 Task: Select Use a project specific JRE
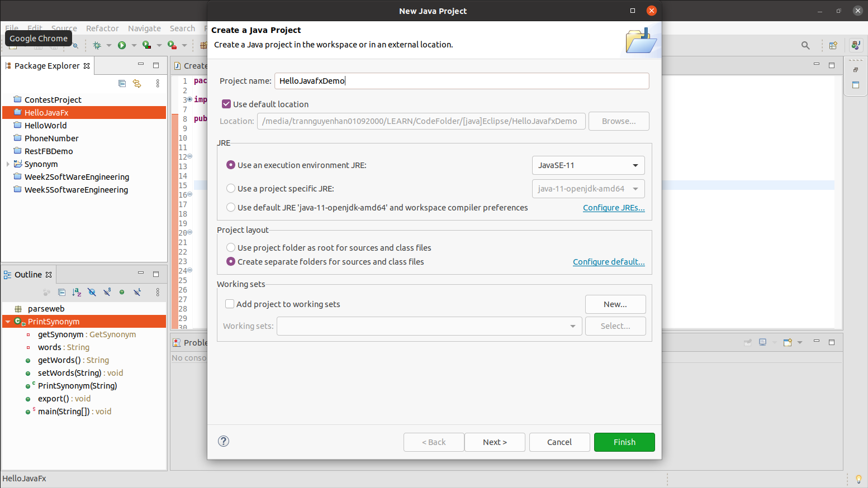tap(231, 189)
